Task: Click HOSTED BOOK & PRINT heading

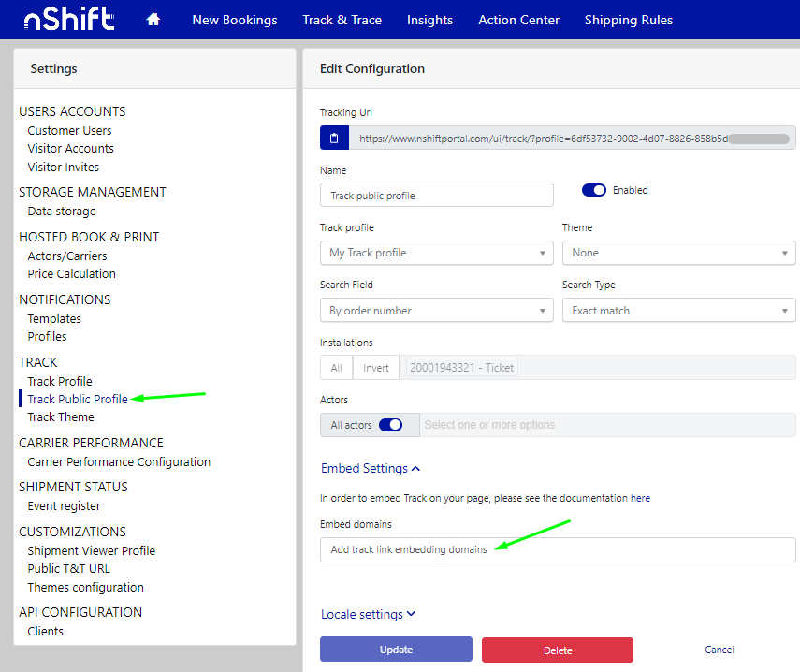Action: [x=89, y=237]
